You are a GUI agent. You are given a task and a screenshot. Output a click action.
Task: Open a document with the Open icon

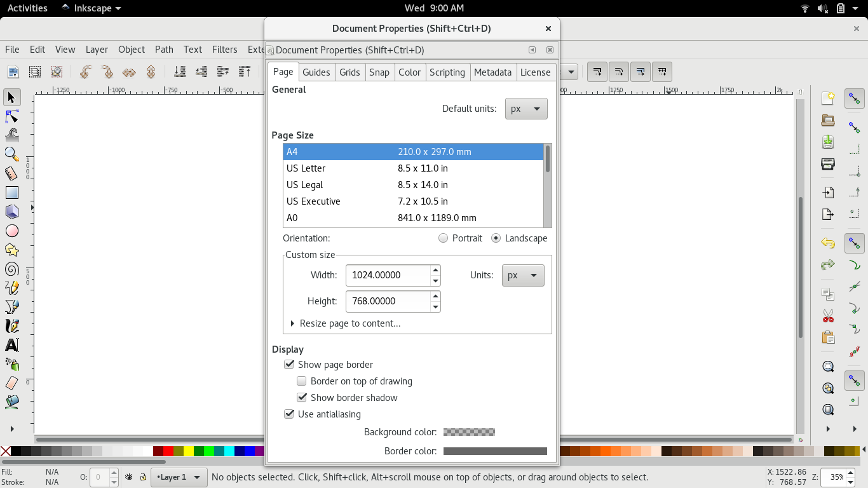click(828, 120)
